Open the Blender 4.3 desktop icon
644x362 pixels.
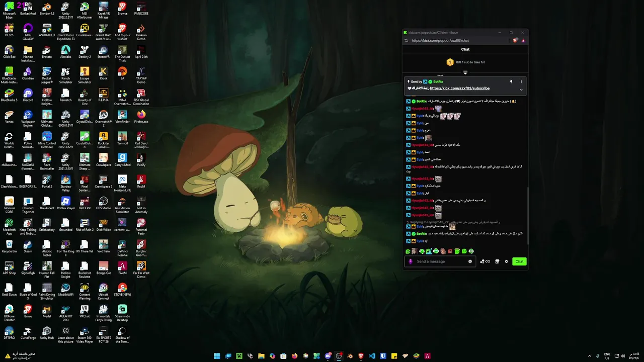[x=47, y=10]
